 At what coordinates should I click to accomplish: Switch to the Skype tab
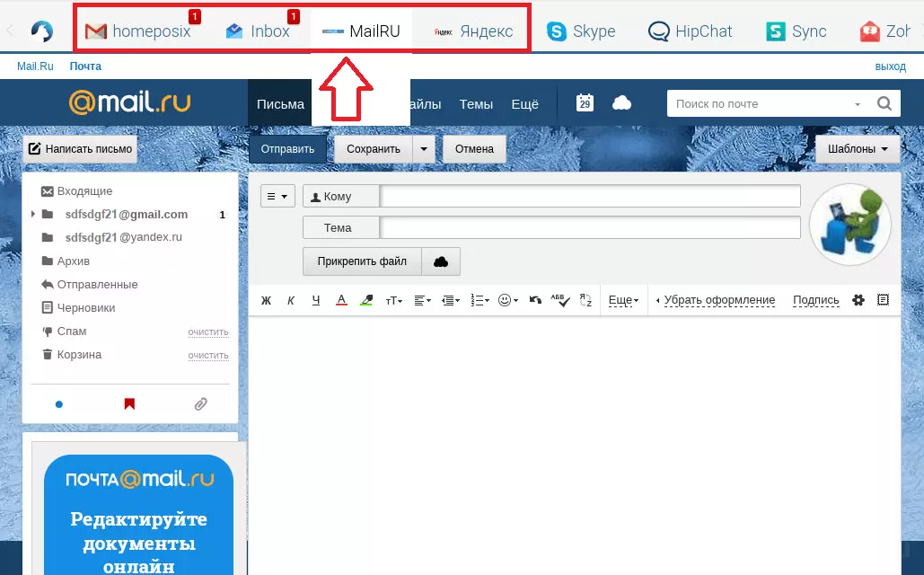pos(581,31)
